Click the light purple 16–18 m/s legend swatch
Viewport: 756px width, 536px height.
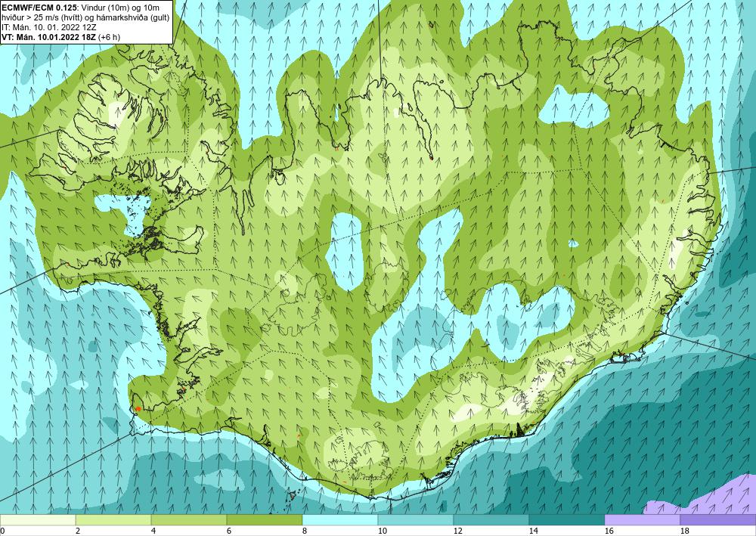point(642,520)
